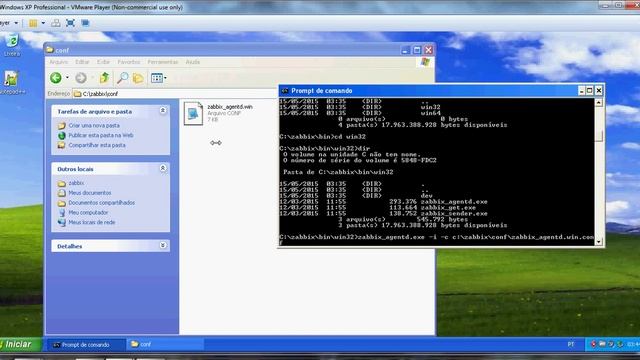Maximize the Prompt de comando window
The width and height of the screenshot is (640, 360).
(590, 91)
